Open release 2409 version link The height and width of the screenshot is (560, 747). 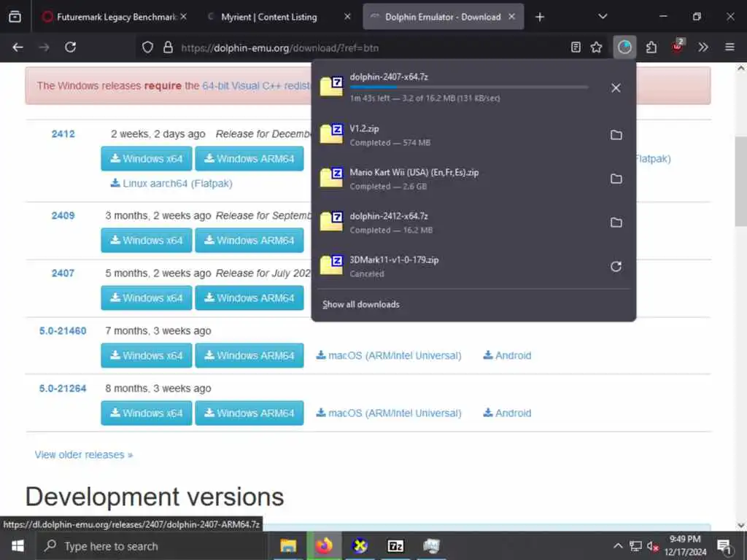pyautogui.click(x=63, y=216)
